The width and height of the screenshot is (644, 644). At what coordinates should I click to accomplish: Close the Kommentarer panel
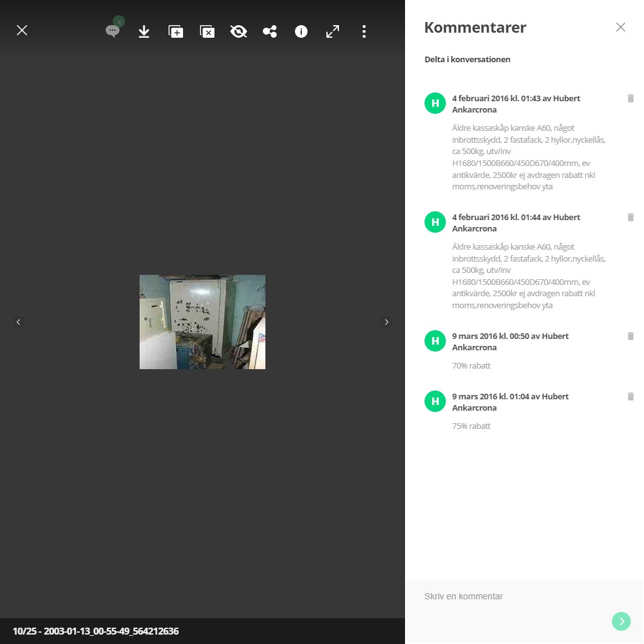pos(621,27)
